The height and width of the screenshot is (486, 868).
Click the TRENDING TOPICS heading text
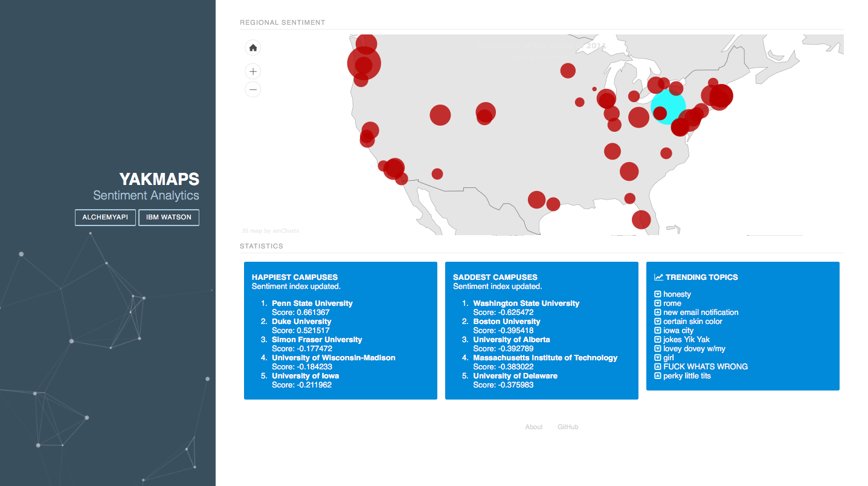[x=702, y=277]
